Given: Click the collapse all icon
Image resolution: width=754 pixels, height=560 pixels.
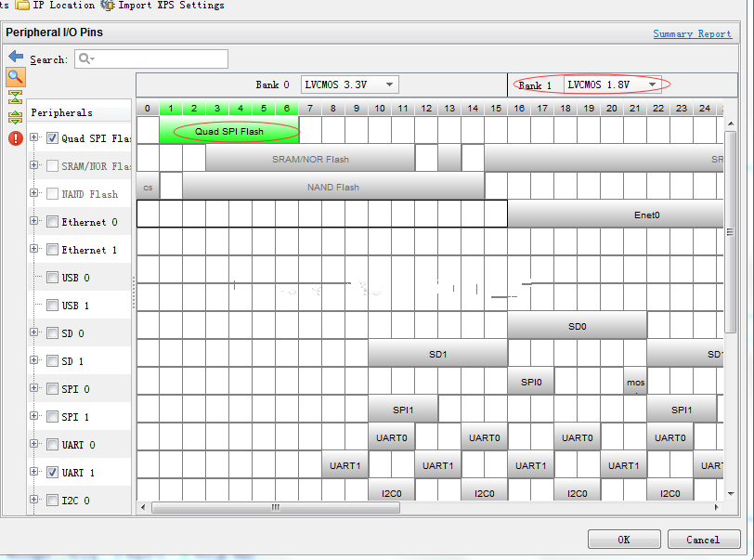Looking at the screenshot, I should [16, 97].
